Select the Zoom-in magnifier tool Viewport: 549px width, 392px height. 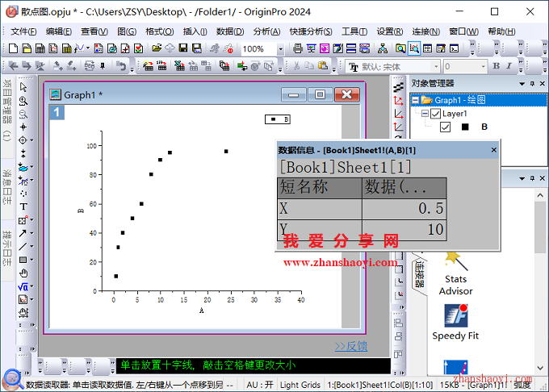[23, 101]
